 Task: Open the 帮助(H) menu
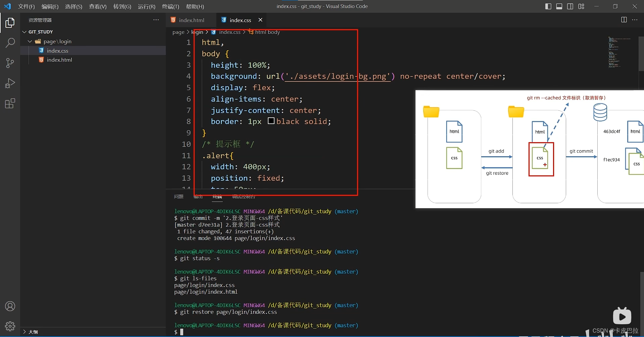pyautogui.click(x=195, y=6)
